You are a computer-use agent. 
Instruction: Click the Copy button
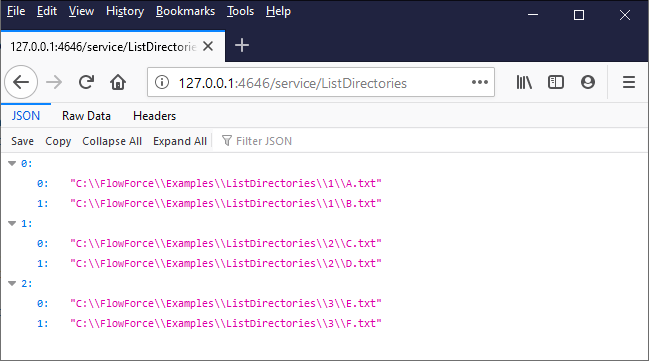pos(58,141)
